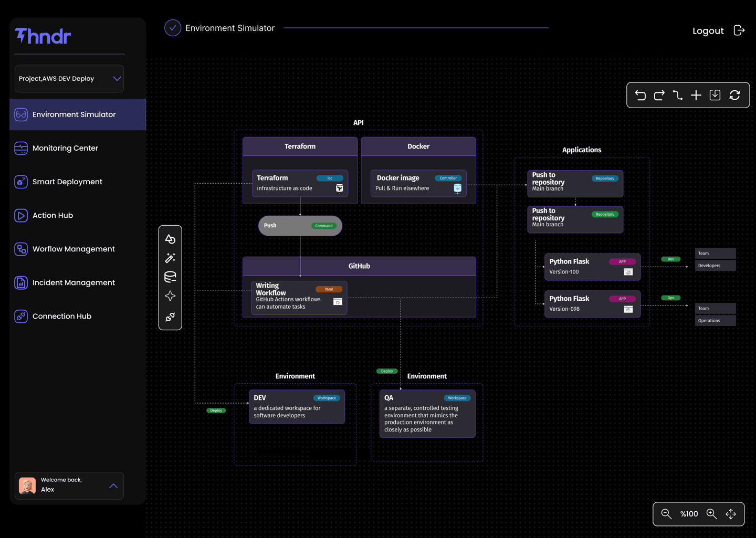Click the four-arrow pan/move icon
The width and height of the screenshot is (756, 538).
pyautogui.click(x=731, y=514)
